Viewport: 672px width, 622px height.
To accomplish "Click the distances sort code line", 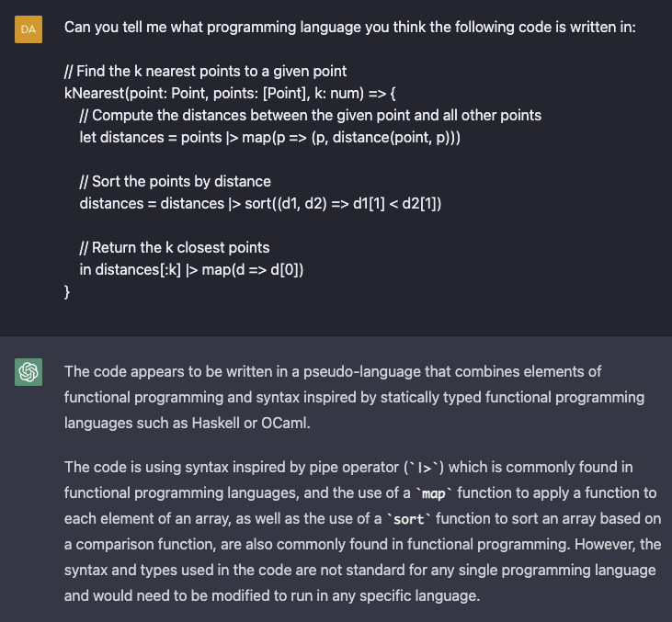I will point(260,203).
